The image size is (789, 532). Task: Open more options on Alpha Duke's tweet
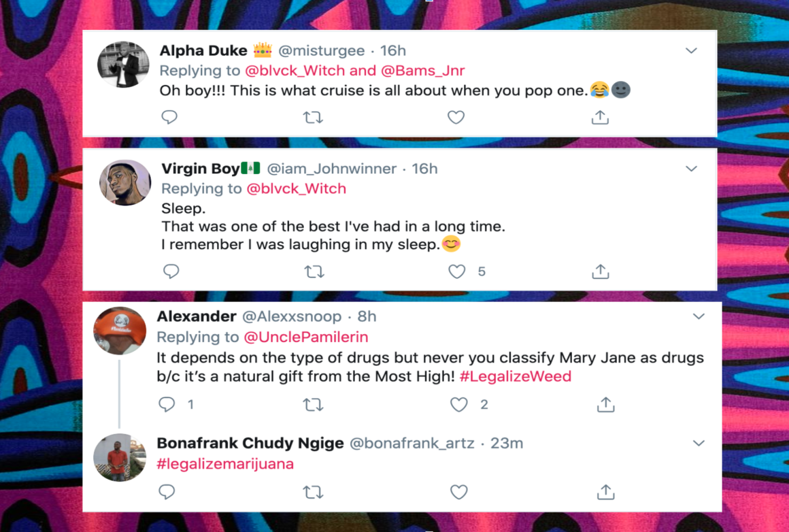click(691, 51)
